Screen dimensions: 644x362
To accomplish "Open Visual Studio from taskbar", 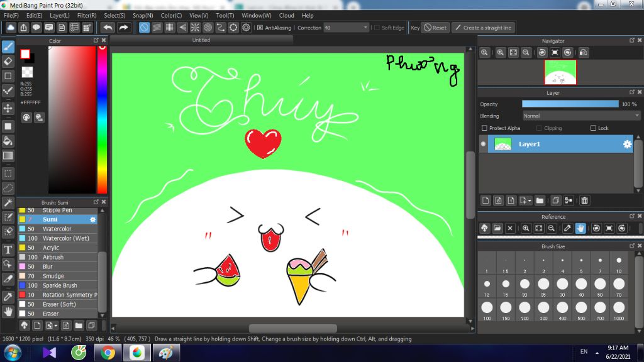I will 49,353.
